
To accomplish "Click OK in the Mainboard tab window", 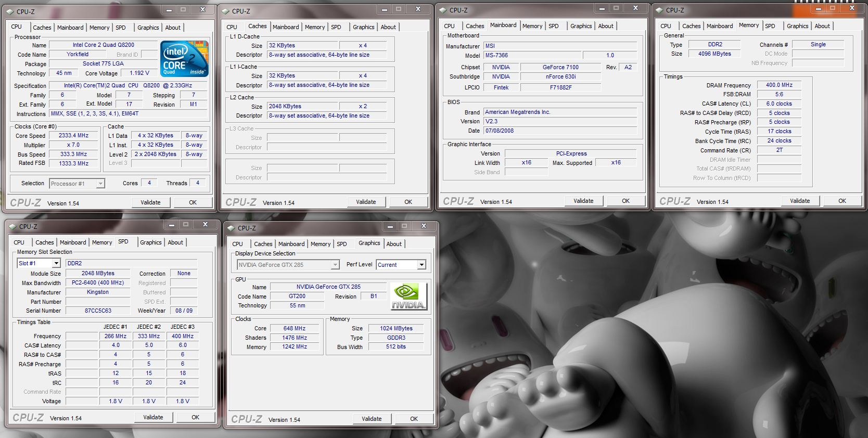I will point(626,201).
